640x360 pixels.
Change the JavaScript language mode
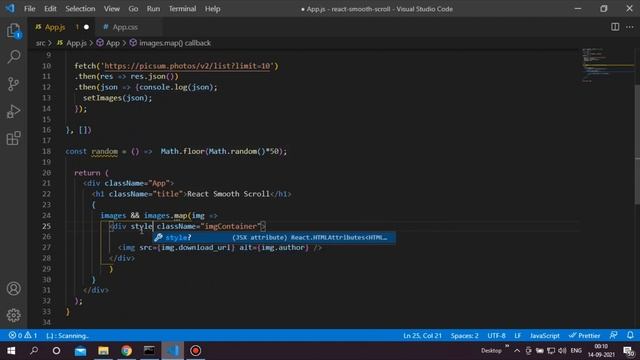tap(544, 336)
